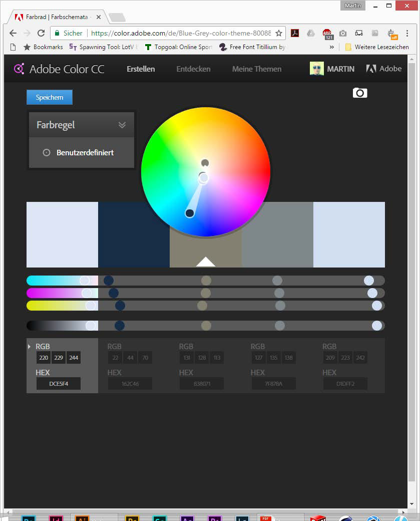The image size is (420, 521).
Task: Open Free Font Titillium bookmark
Action: (x=252, y=47)
